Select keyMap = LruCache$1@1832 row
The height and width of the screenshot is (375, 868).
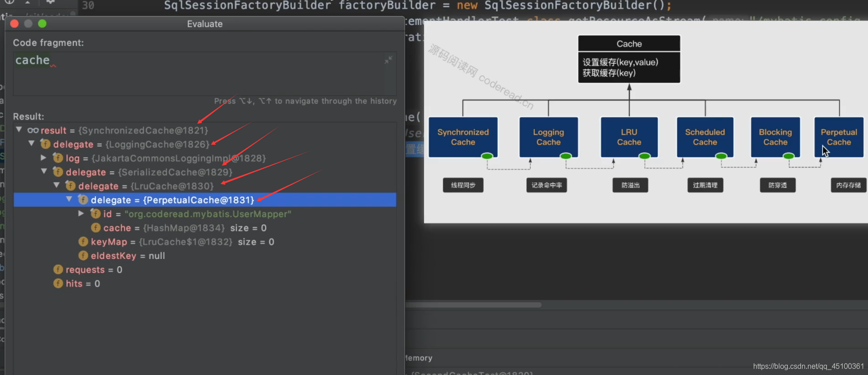pyautogui.click(x=205, y=242)
